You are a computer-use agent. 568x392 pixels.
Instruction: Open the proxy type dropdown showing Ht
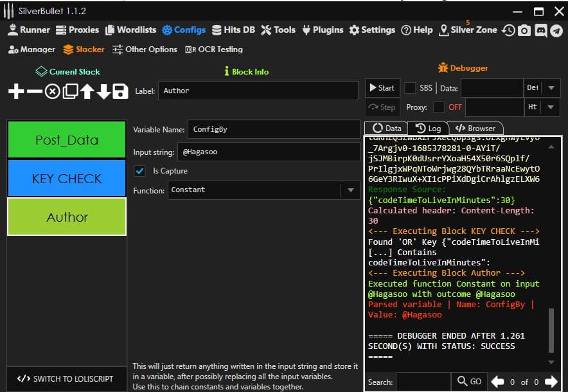coord(551,107)
